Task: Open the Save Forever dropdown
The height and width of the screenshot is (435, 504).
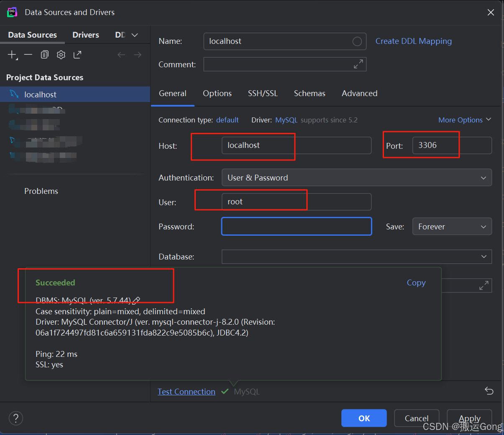Action: point(452,226)
